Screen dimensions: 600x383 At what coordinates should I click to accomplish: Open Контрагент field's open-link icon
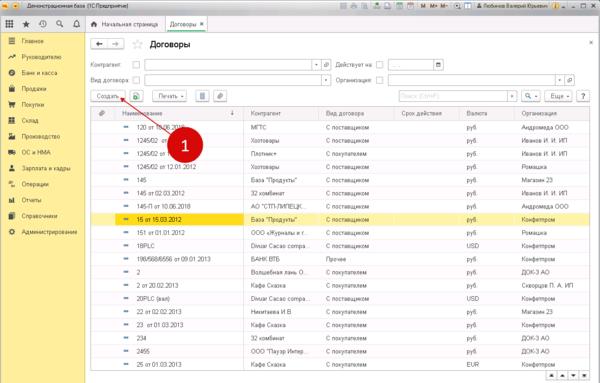(326, 65)
